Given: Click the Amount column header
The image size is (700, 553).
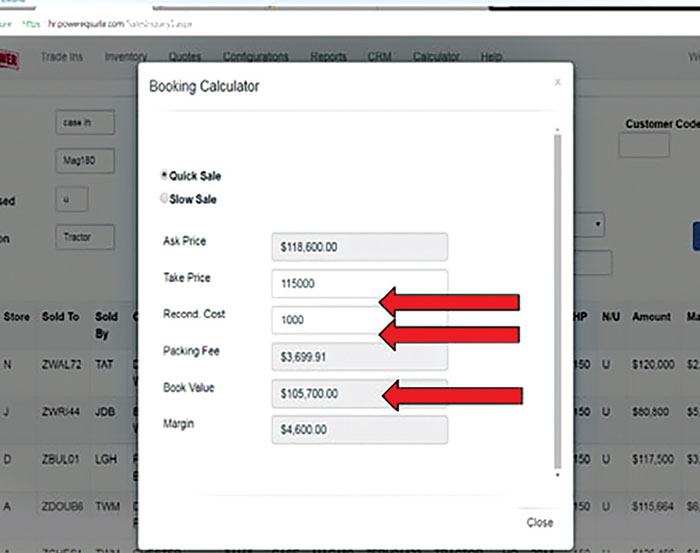Looking at the screenshot, I should click(x=651, y=317).
